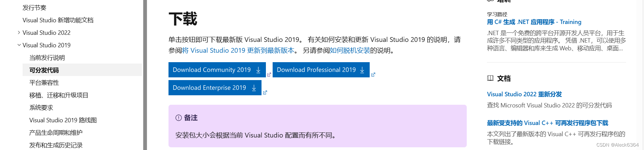Select 当前发行说明 in the sidebar
Image resolution: width=644 pixels, height=150 pixels.
click(x=47, y=58)
